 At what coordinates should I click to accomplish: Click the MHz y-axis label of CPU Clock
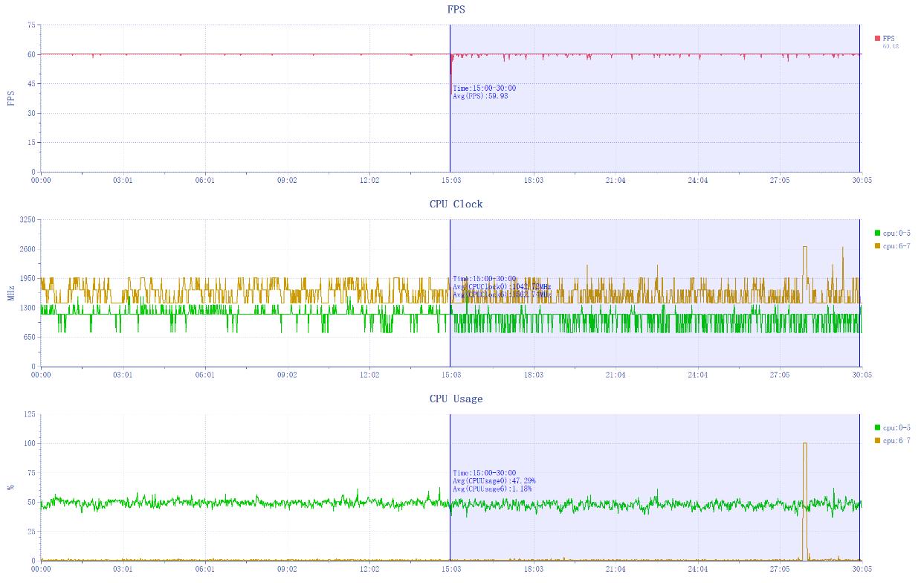pos(10,293)
